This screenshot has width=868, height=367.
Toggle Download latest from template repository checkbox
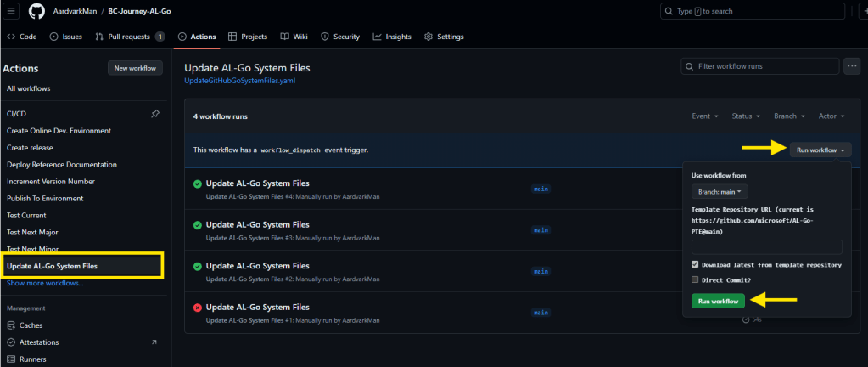[696, 265]
